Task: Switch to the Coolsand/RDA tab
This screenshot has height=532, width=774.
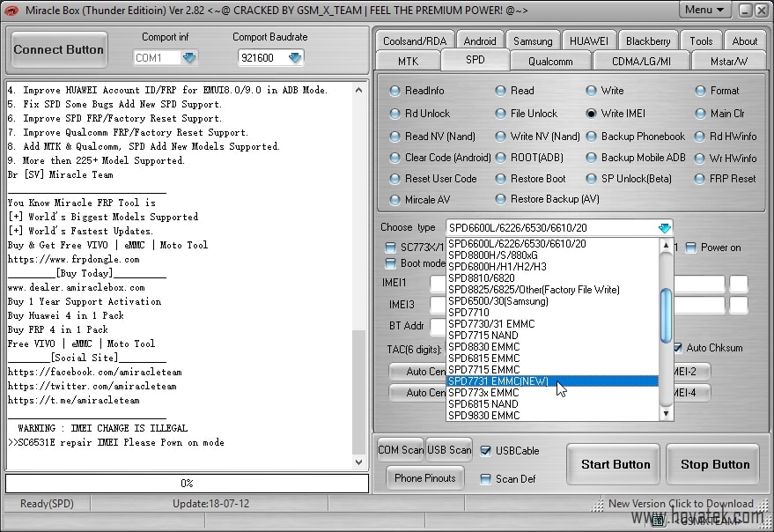Action: (x=415, y=41)
